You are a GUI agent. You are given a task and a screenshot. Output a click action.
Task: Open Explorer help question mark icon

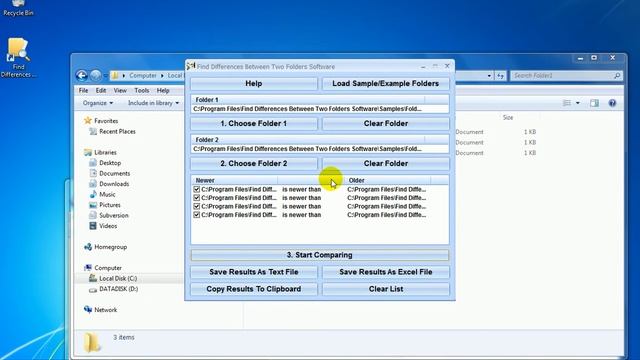(x=612, y=103)
